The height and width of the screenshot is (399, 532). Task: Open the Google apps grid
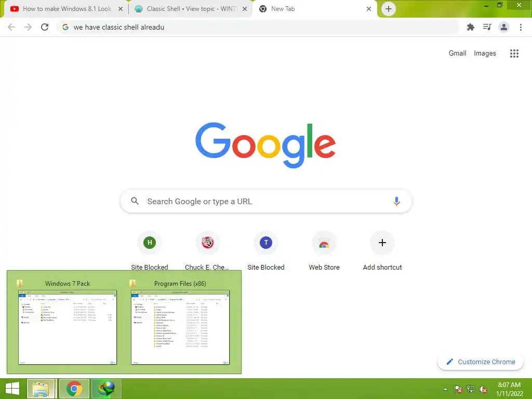[x=514, y=54]
